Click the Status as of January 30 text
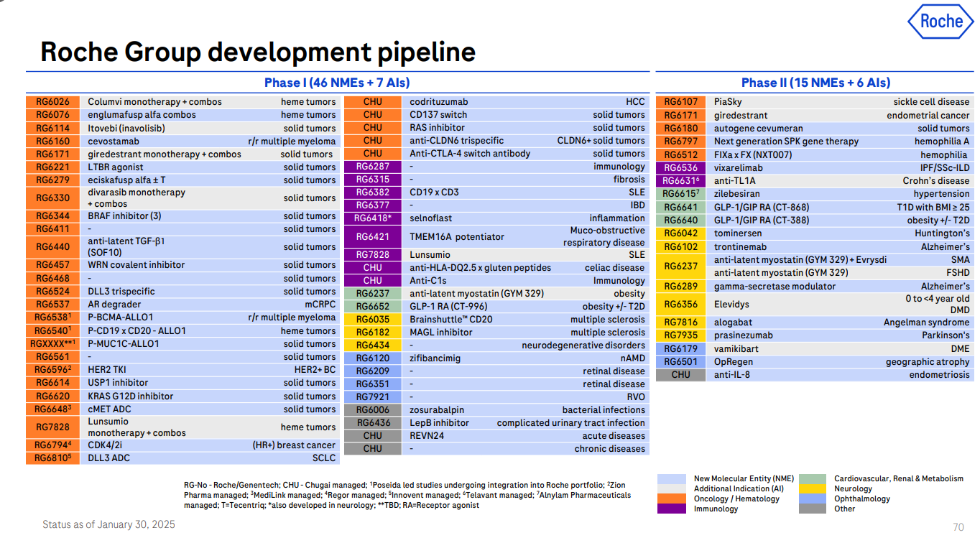 108,524
